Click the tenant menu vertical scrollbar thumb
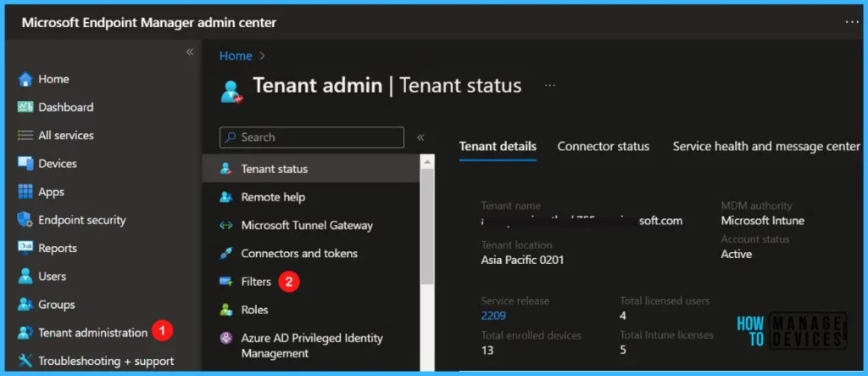Image resolution: width=868 pixels, height=376 pixels. click(x=427, y=227)
